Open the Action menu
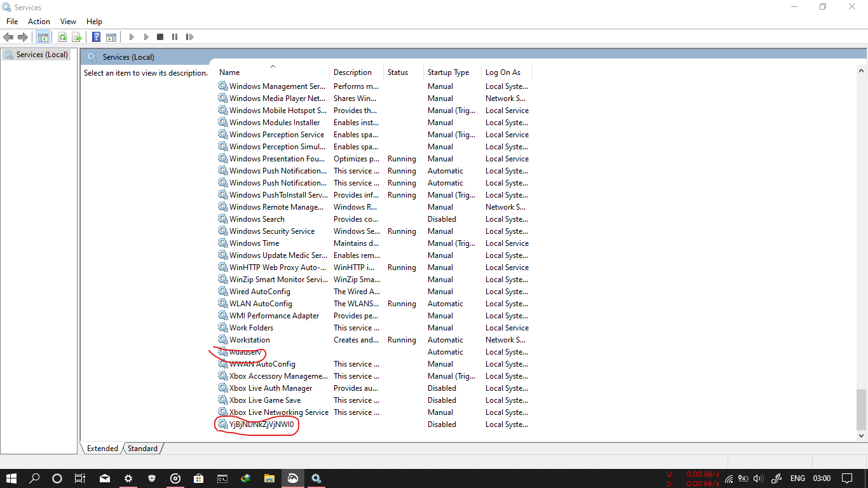The image size is (868, 488). pyautogui.click(x=39, y=22)
